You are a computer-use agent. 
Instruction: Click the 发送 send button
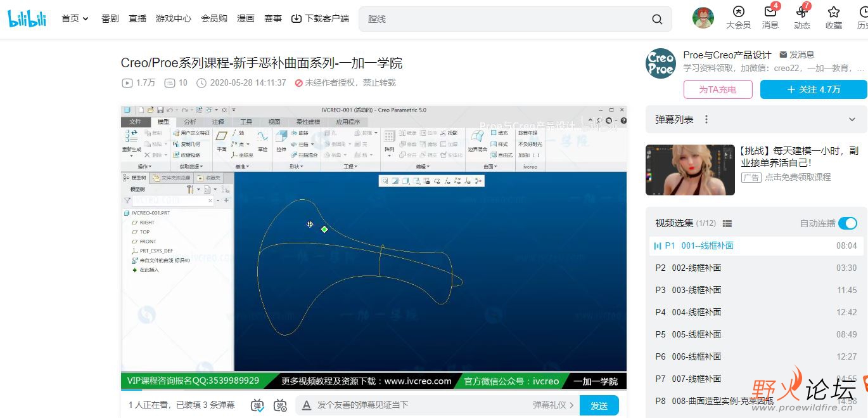pos(599,405)
